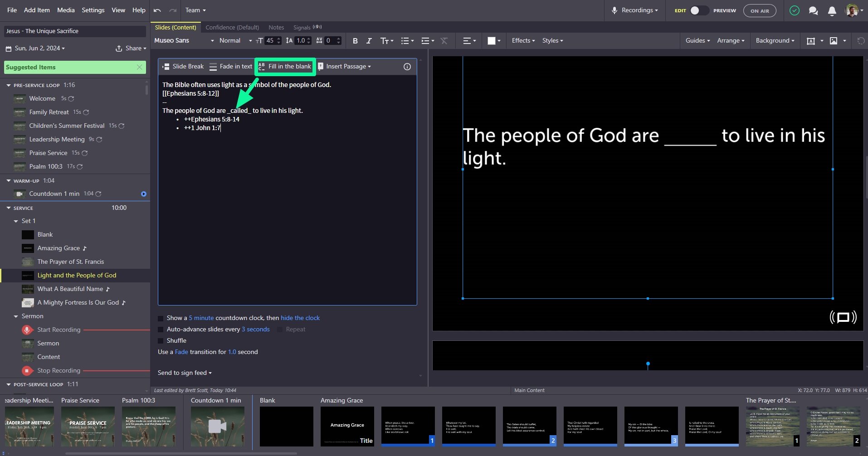Click the Start Recording microphone icon

tap(27, 330)
